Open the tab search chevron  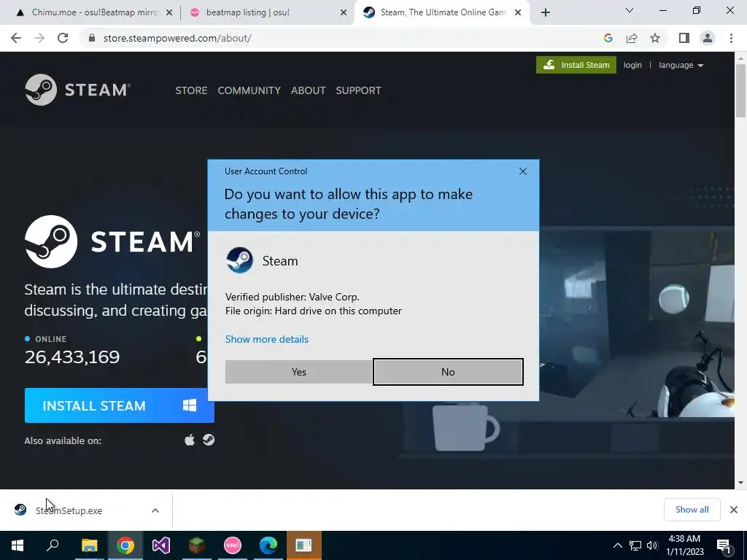pos(630,10)
